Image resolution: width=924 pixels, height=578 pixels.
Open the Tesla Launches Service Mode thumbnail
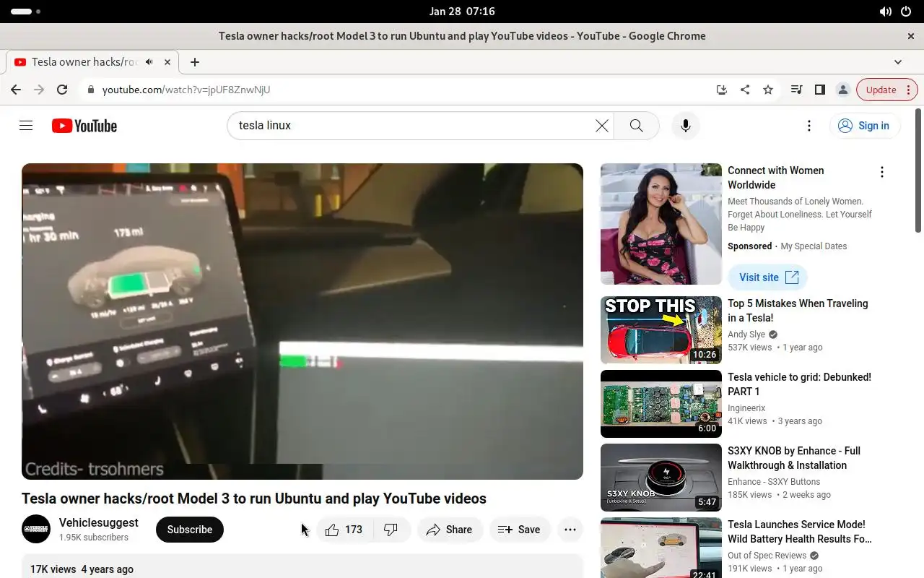click(661, 548)
